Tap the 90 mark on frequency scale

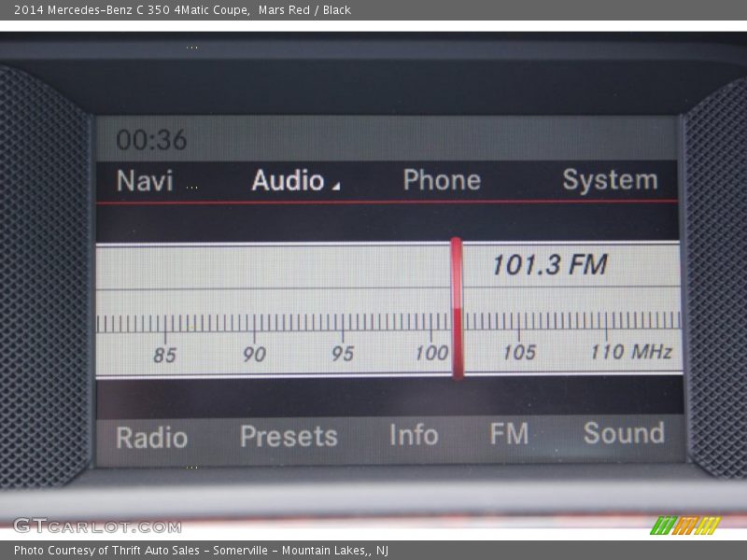tap(254, 355)
